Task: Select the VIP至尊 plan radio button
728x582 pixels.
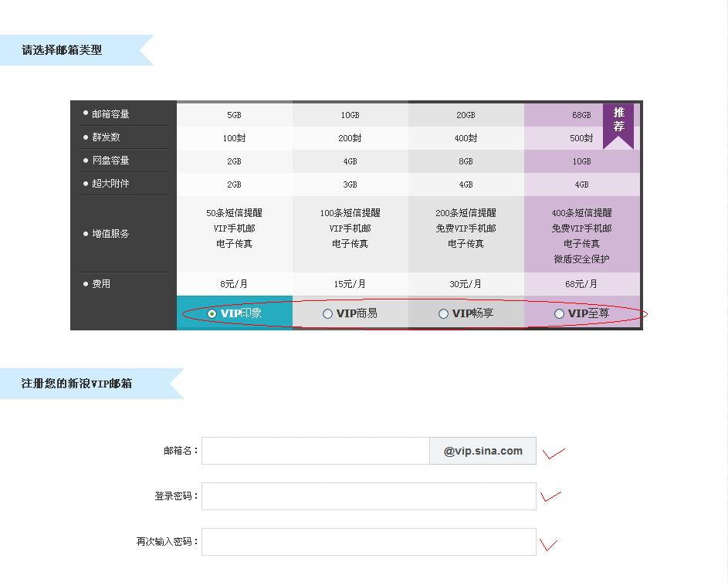Action: [559, 314]
